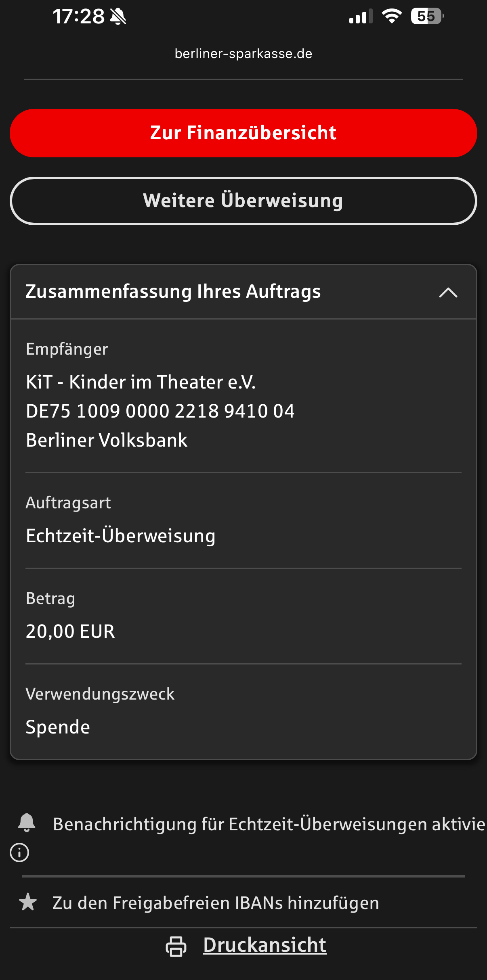Image resolution: width=487 pixels, height=980 pixels.
Task: Add to Freigabefreien IBANs
Action: pos(216,903)
